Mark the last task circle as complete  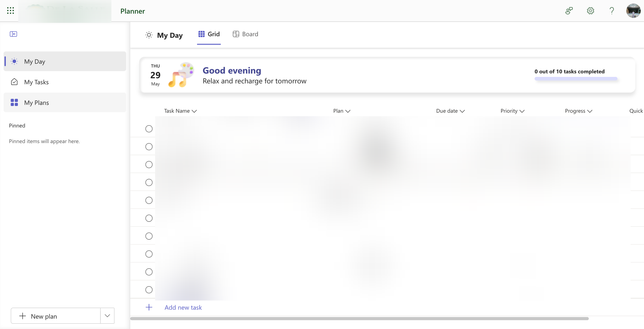pyautogui.click(x=149, y=290)
